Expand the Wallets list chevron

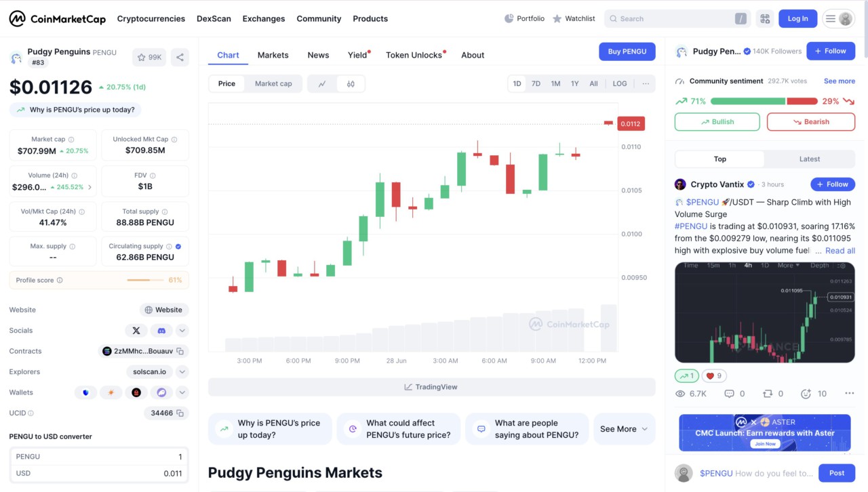coord(180,392)
